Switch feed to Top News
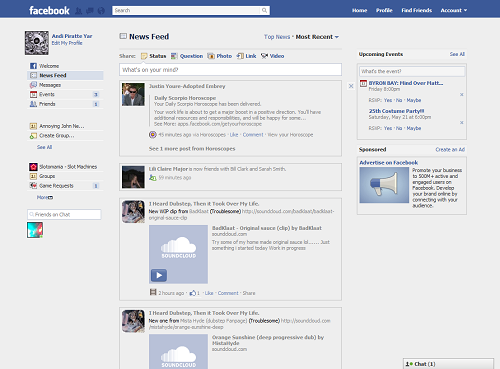The width and height of the screenshot is (500, 369). 277,37
